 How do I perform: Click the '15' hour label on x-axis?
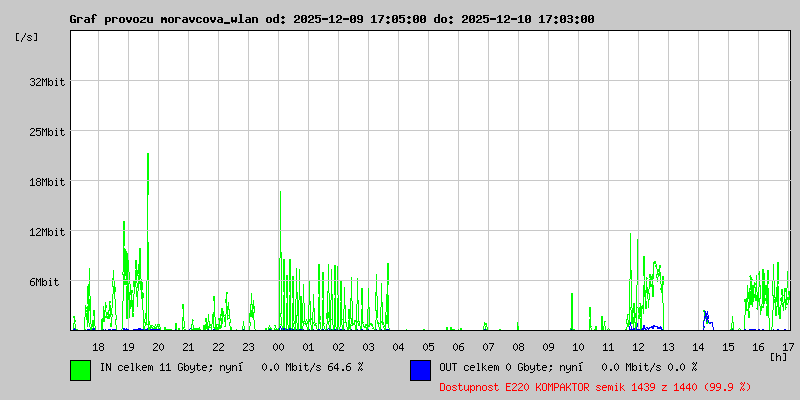coord(729,347)
